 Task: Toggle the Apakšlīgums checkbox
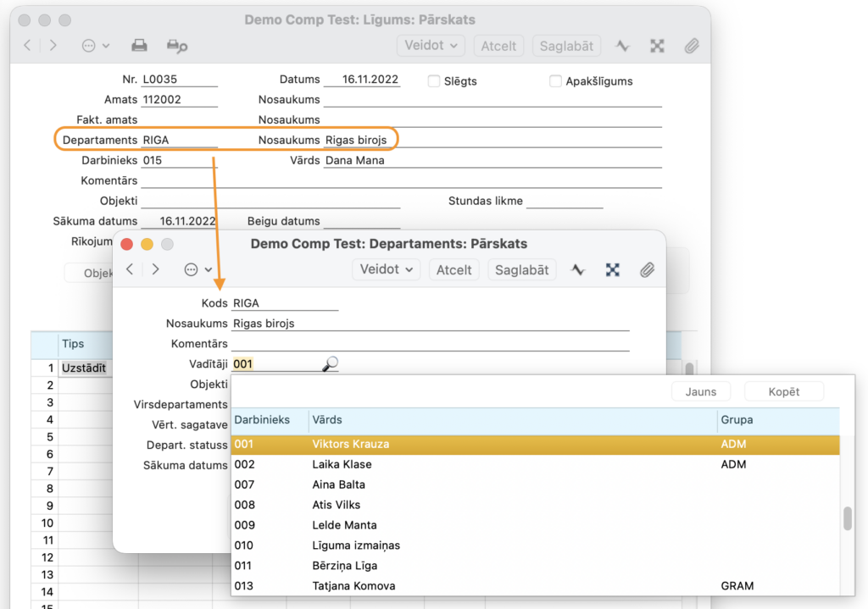[556, 81]
